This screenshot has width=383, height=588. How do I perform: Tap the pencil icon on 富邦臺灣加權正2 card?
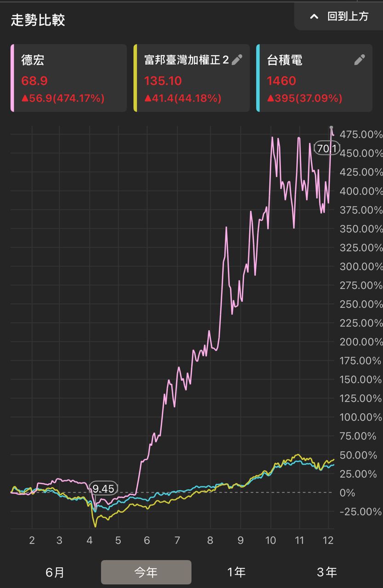coord(237,60)
